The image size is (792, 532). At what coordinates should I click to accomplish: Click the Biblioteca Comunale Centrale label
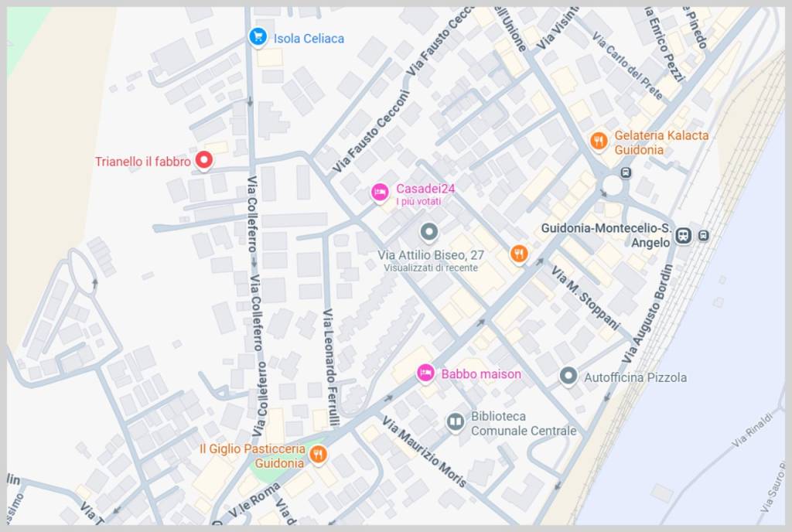524,424
